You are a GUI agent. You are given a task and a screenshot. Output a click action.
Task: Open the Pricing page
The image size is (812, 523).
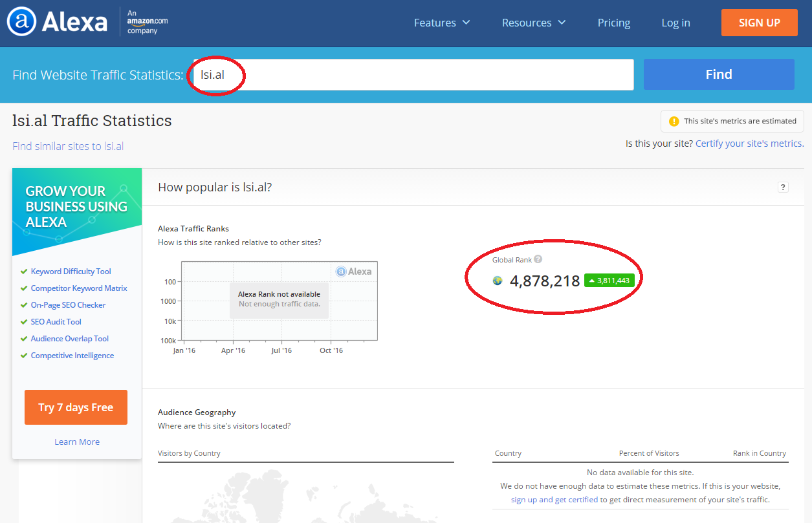[x=613, y=23]
